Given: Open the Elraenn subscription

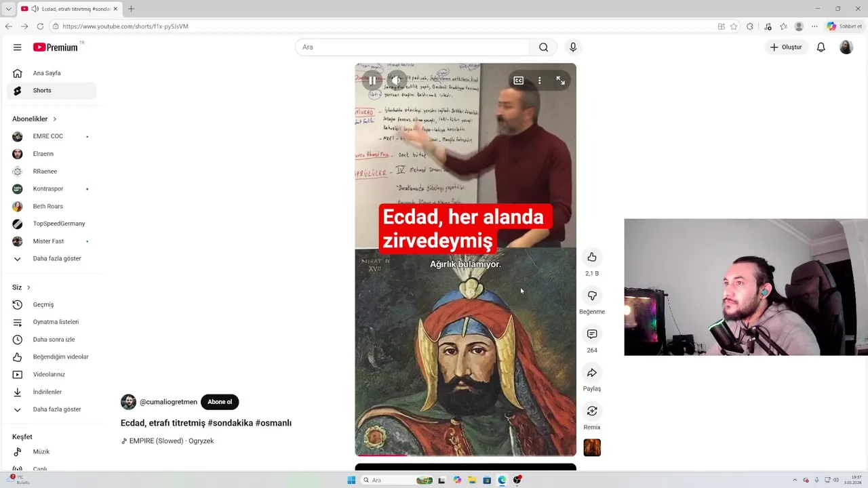Looking at the screenshot, I should click(52, 154).
